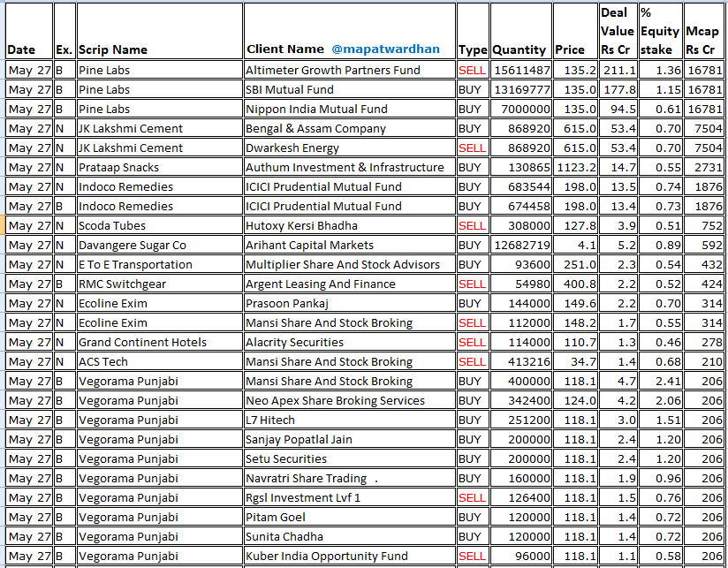Click the 'Alacrity Securities' cell

coord(350,343)
